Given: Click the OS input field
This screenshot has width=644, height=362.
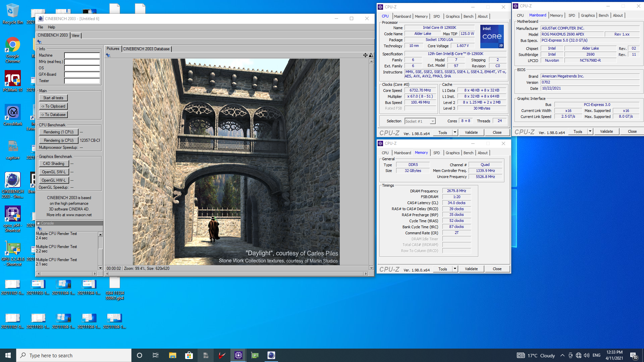Looking at the screenshot, I should click(x=82, y=68).
